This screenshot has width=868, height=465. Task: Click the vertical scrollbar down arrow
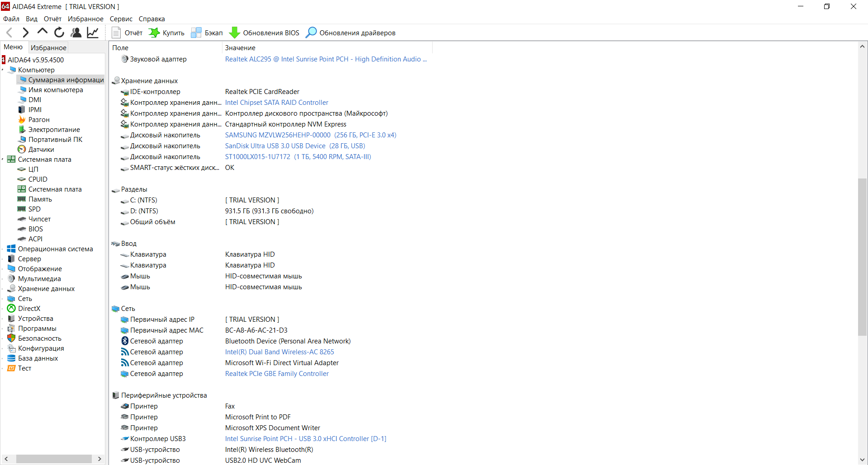pyautogui.click(x=862, y=460)
